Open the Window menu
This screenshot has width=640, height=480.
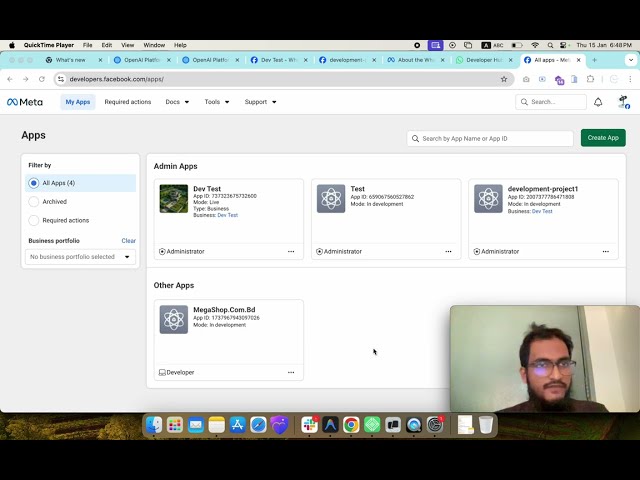point(154,45)
